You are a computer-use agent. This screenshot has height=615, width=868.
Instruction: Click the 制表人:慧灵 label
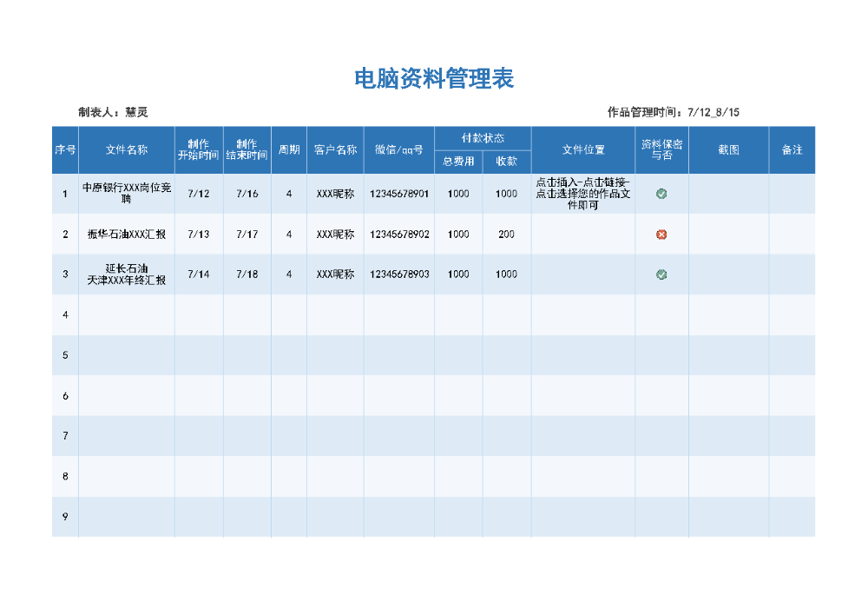pos(113,112)
